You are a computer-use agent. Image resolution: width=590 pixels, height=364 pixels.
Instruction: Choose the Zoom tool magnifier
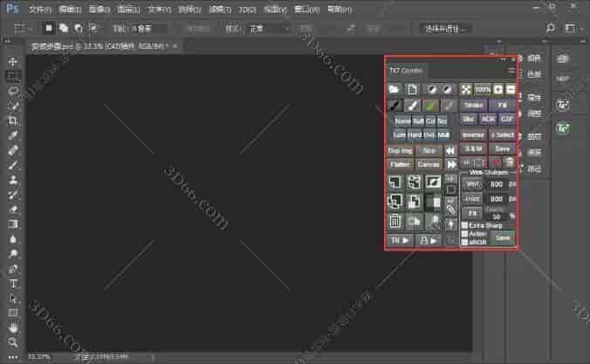coord(13,340)
